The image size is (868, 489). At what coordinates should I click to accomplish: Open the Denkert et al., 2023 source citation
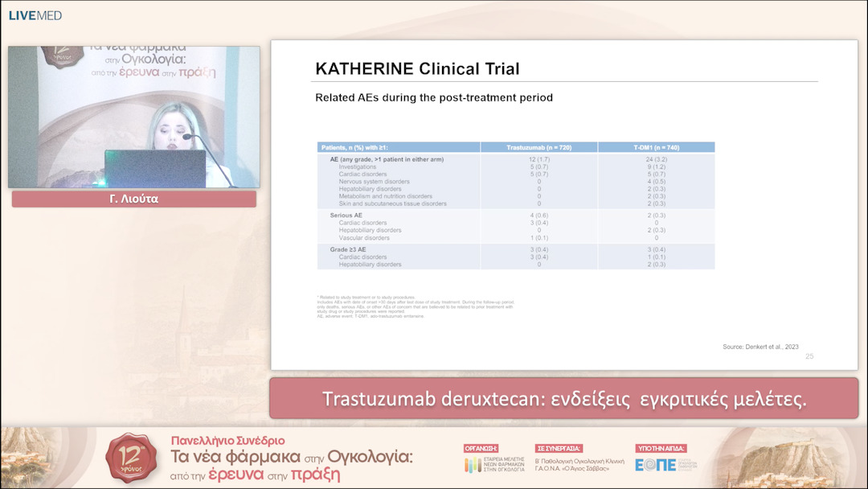click(x=761, y=345)
